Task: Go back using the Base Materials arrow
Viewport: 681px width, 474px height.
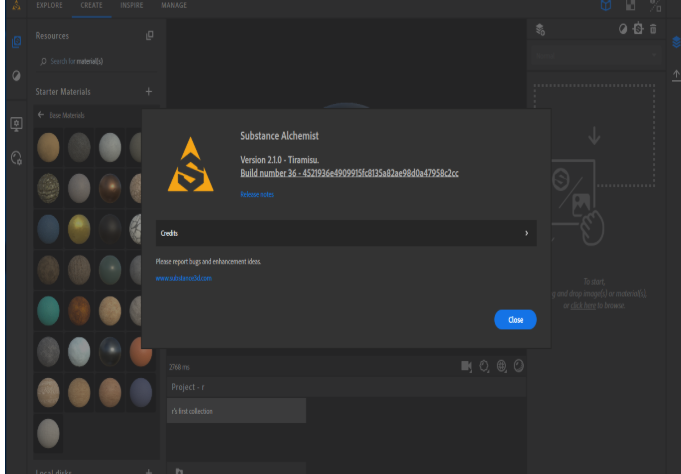Action: 41,116
